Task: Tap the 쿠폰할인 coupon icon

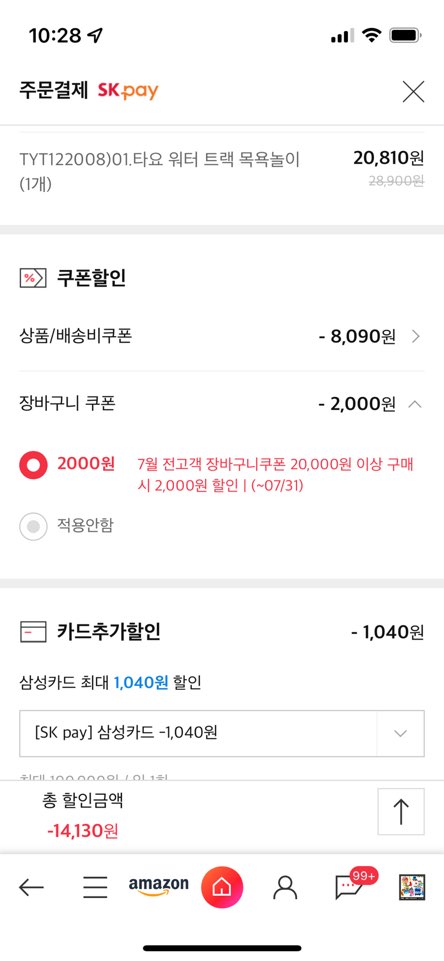Action: click(33, 278)
